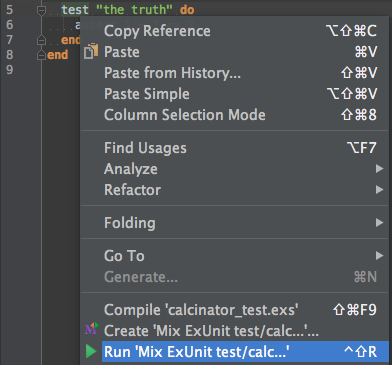The height and width of the screenshot is (365, 392).
Task: Expand the Refactor submenu arrow
Action: pos(379,190)
